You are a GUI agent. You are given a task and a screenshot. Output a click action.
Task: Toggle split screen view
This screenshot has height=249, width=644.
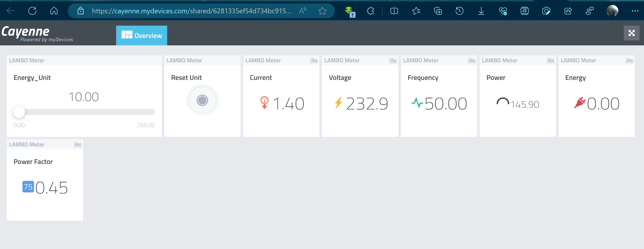(x=394, y=11)
